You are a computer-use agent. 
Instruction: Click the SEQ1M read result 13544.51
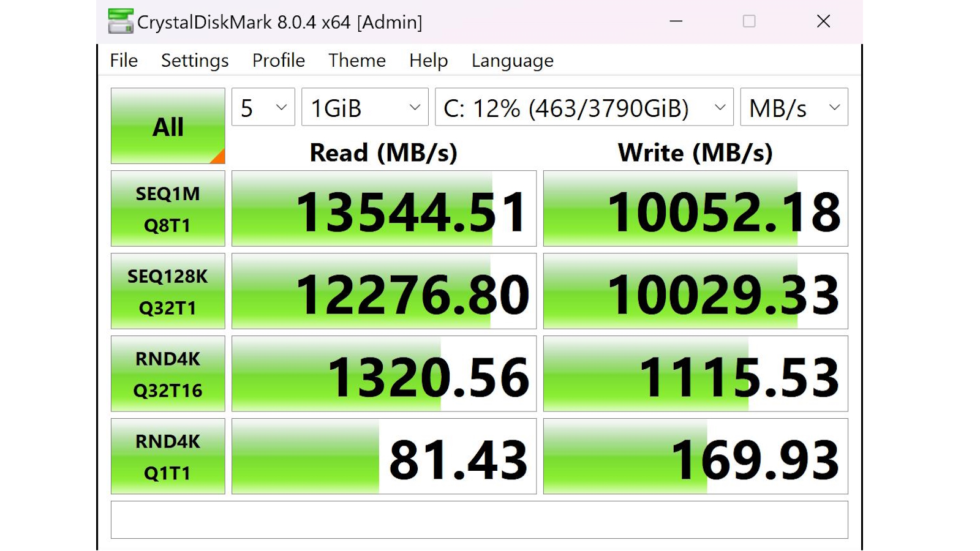coord(384,209)
